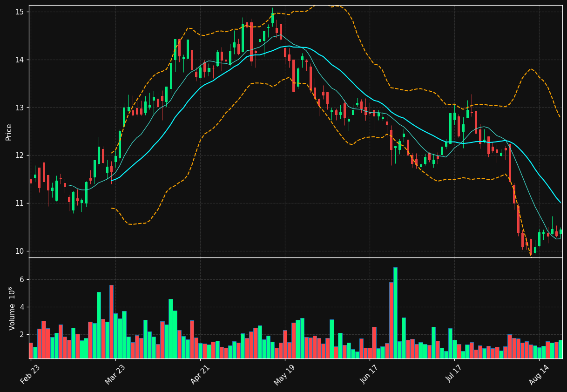The height and width of the screenshot is (392, 567).
Task: Click the price tick label '15'
Action: pyautogui.click(x=19, y=12)
